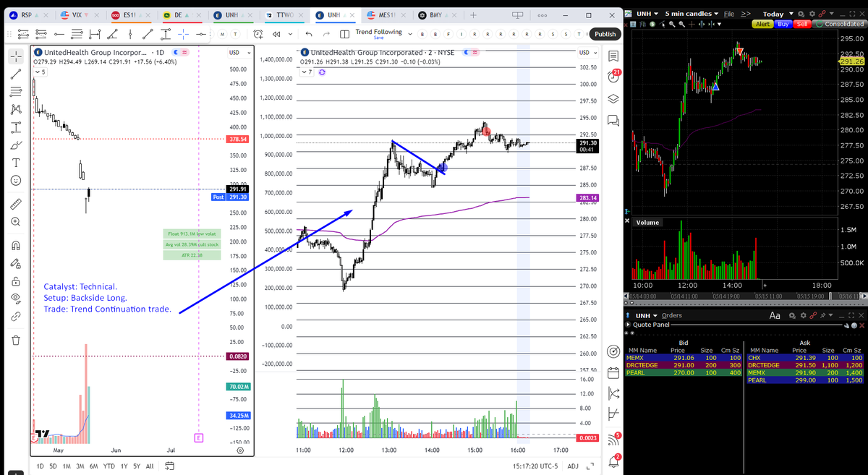Click the link drawings chain icon
Viewport: 868px width, 475px height.
(x=15, y=317)
